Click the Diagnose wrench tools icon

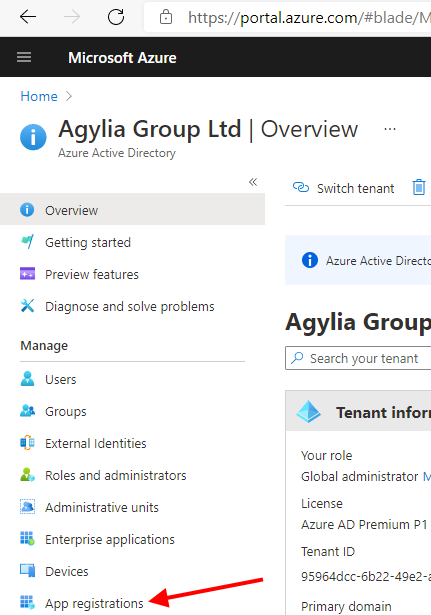27,306
